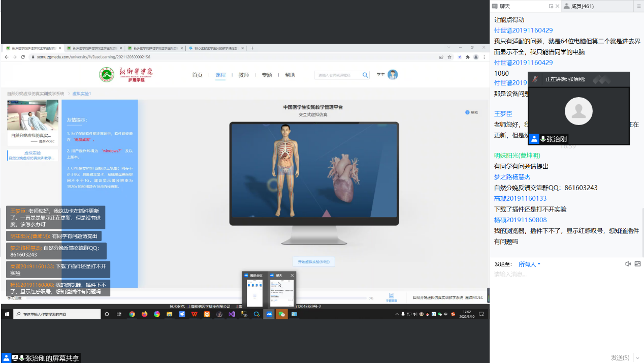The height and width of the screenshot is (363, 644).
Task: Click the 发送(S) send button
Action: (x=620, y=357)
